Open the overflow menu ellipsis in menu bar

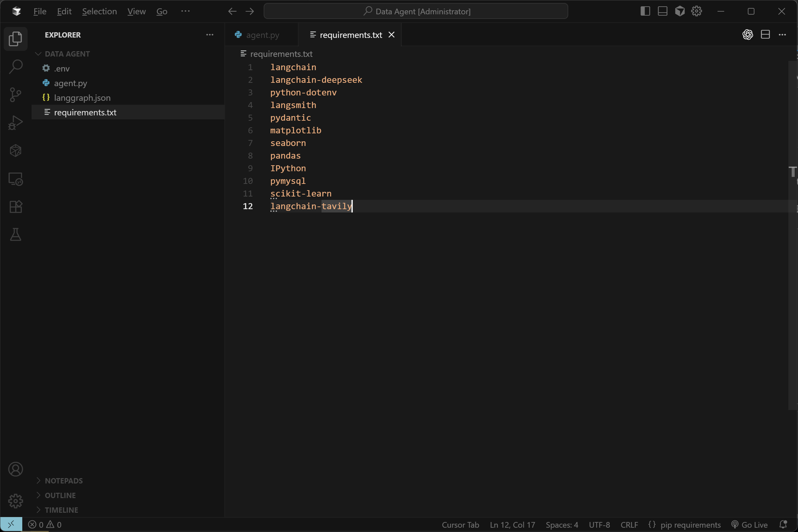click(185, 11)
